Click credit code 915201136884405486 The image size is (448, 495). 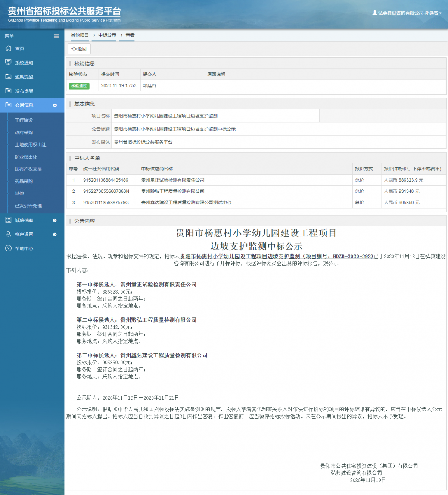point(106,180)
